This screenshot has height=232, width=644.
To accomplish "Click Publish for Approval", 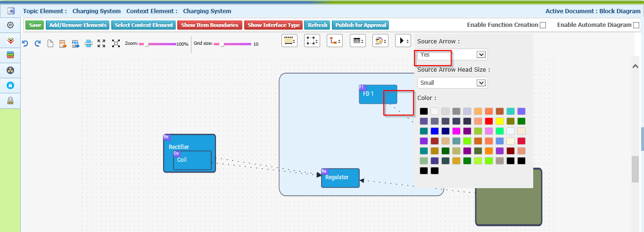I will (361, 25).
